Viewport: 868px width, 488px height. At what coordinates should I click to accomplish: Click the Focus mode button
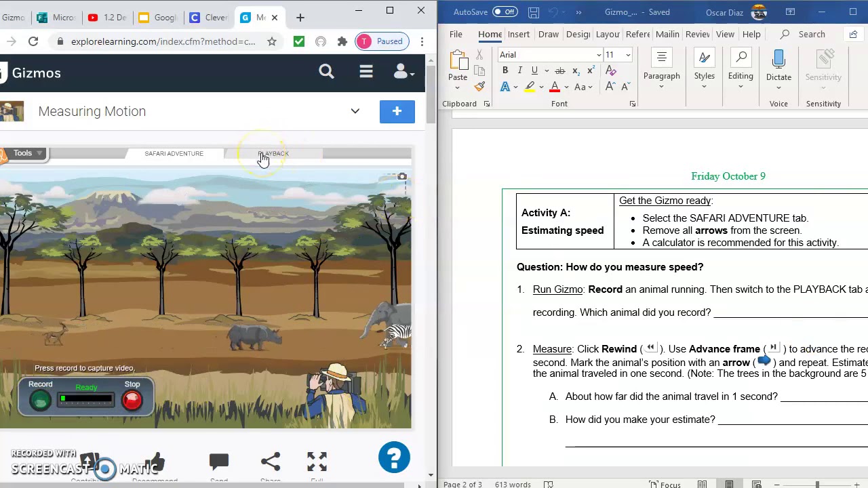click(665, 484)
